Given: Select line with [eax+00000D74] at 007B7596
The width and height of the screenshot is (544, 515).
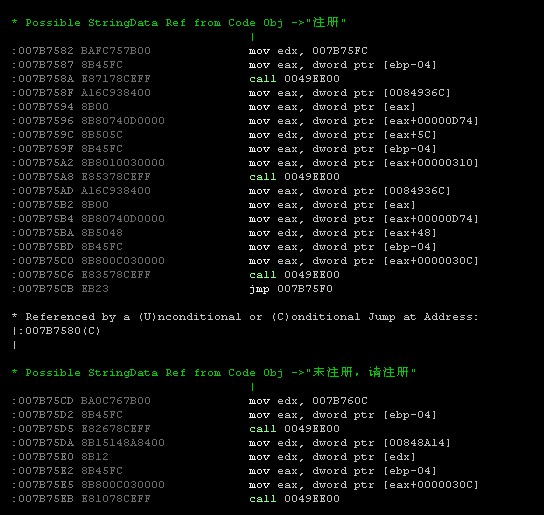Looking at the screenshot, I should click(245, 121).
